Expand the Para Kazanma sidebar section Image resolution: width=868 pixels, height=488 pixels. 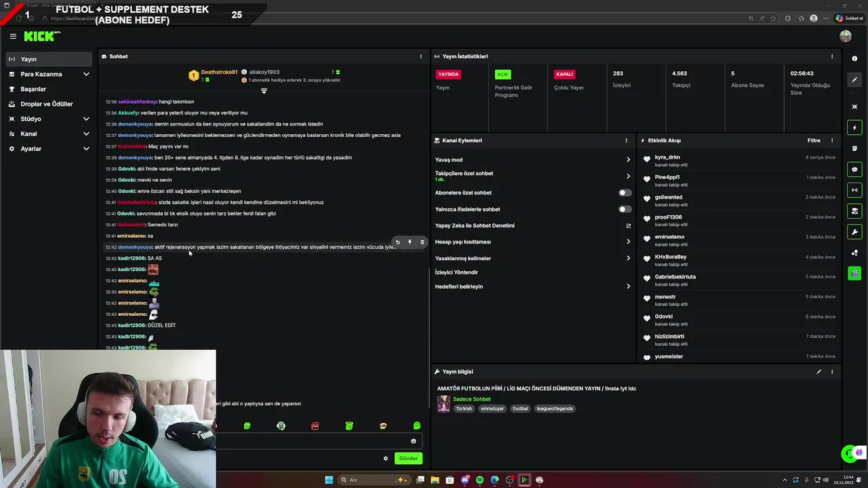click(86, 74)
